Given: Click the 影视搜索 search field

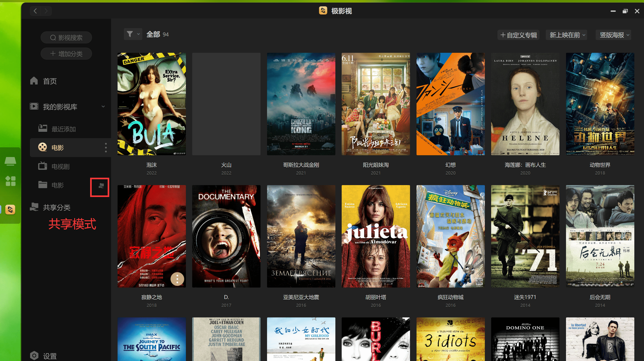Looking at the screenshot, I should (66, 38).
